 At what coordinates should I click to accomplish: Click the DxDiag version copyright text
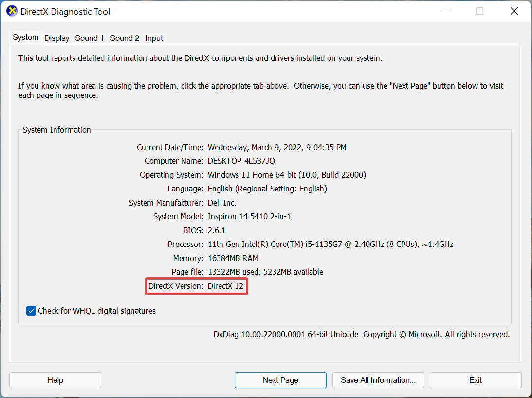[x=362, y=334]
